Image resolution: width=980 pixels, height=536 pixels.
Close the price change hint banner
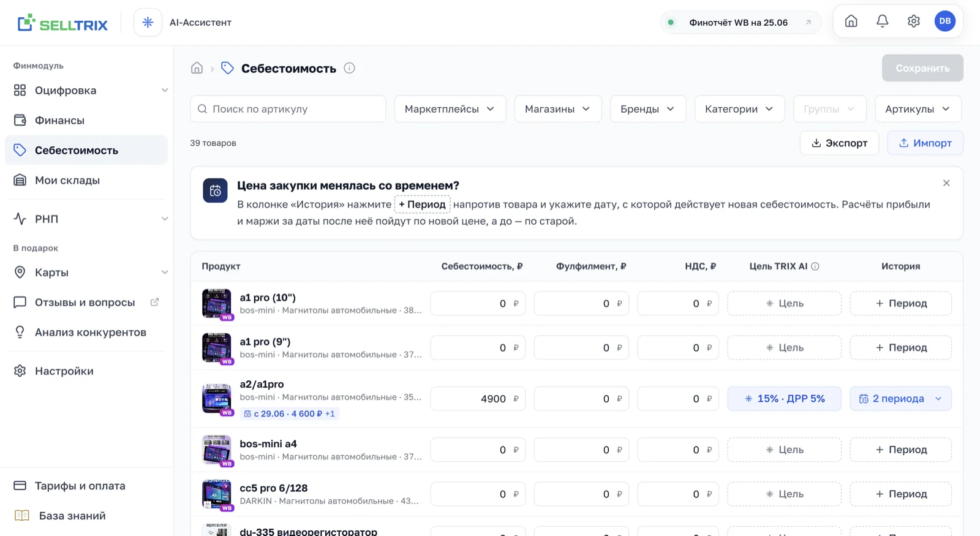(x=946, y=183)
